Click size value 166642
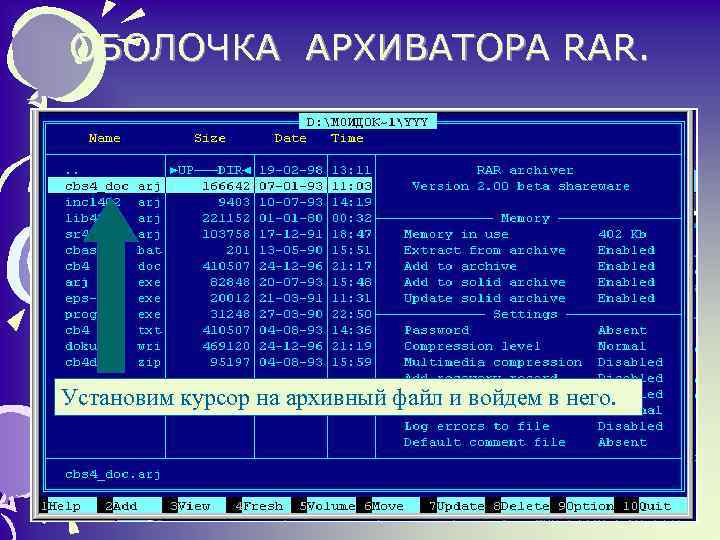This screenshot has width=720, height=540. [x=226, y=186]
